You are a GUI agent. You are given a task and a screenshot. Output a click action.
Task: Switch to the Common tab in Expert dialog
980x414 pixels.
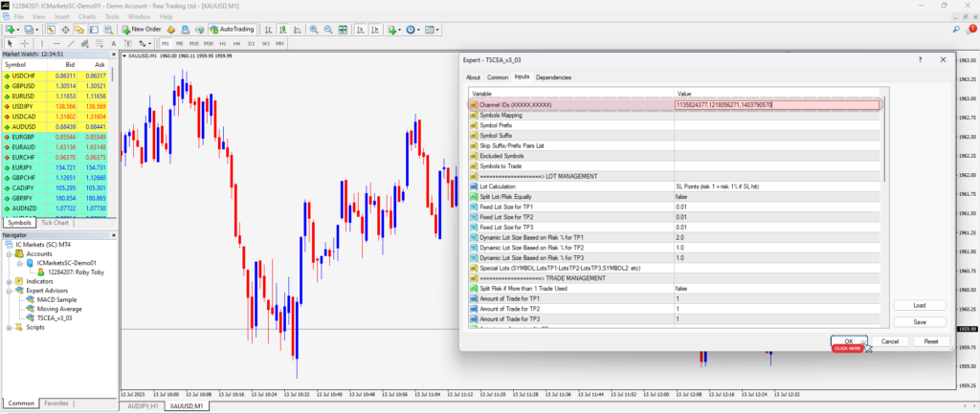[498, 77]
